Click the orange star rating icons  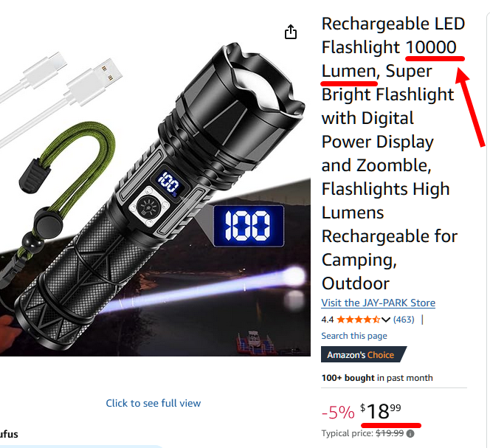359,320
